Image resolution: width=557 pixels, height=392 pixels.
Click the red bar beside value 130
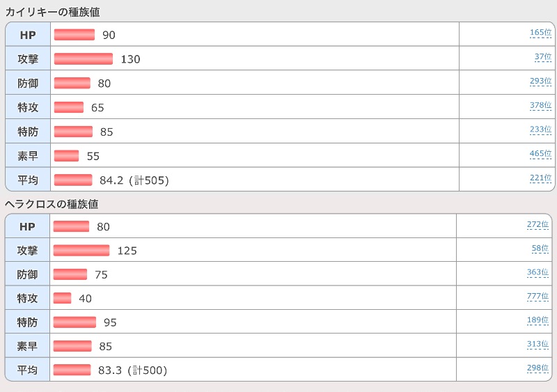click(84, 59)
